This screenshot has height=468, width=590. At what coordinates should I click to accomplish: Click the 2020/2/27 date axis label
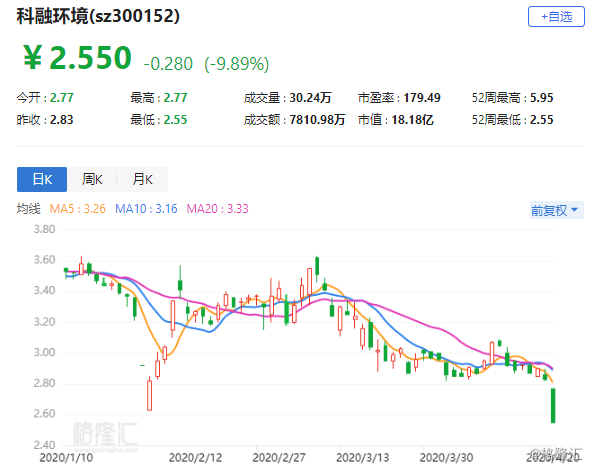click(279, 458)
